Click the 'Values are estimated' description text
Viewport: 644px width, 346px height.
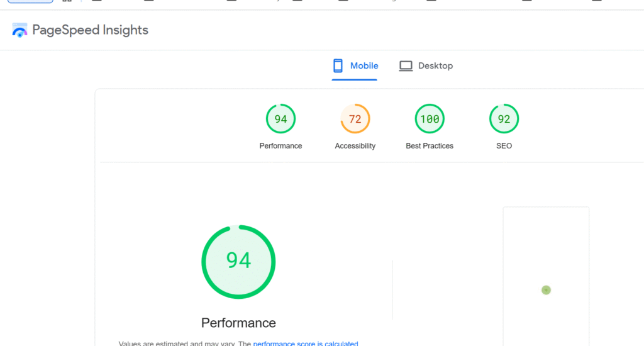click(182, 343)
